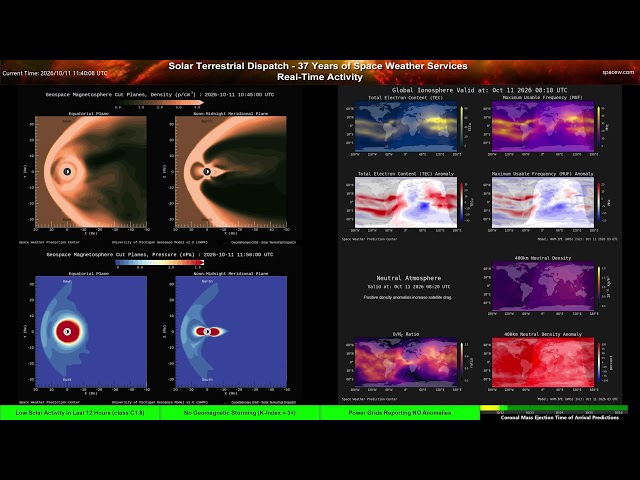Image resolution: width=640 pixels, height=480 pixels.
Task: Open the TEC Anomaly map
Action: click(406, 202)
